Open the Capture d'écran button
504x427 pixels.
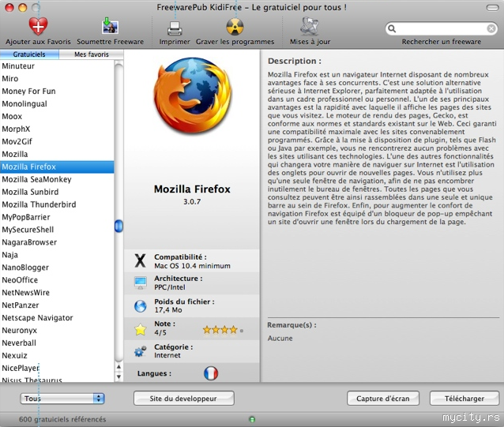point(383,399)
